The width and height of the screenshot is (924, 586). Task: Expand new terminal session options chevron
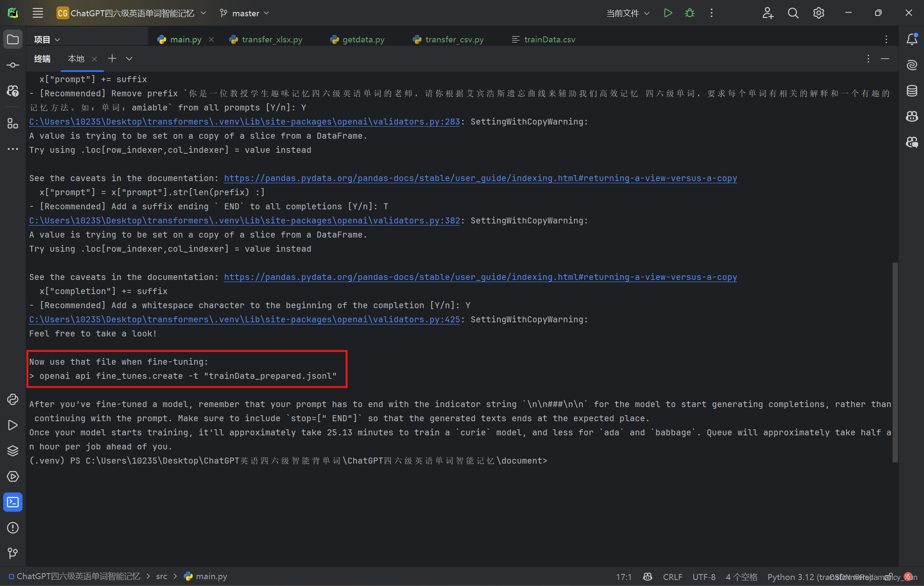pos(129,59)
